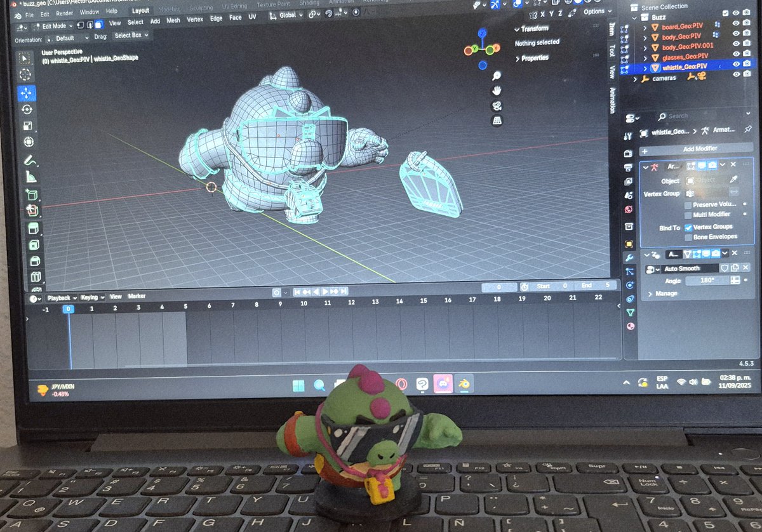Open Blender from the Windows taskbar
The image size is (762, 532).
(x=464, y=383)
